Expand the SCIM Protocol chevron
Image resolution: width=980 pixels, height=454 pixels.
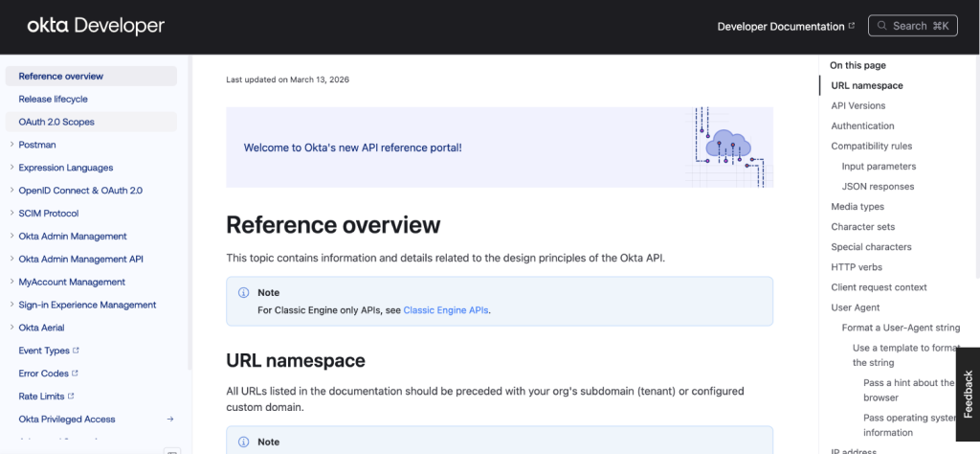pos(11,214)
